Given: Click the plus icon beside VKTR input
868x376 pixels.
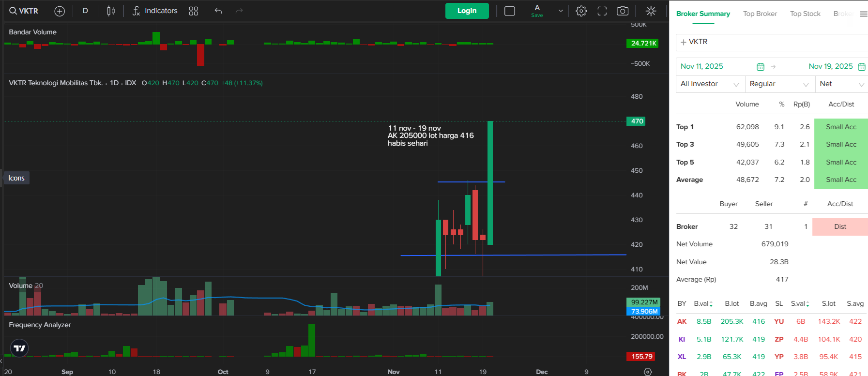Looking at the screenshot, I should 684,42.
